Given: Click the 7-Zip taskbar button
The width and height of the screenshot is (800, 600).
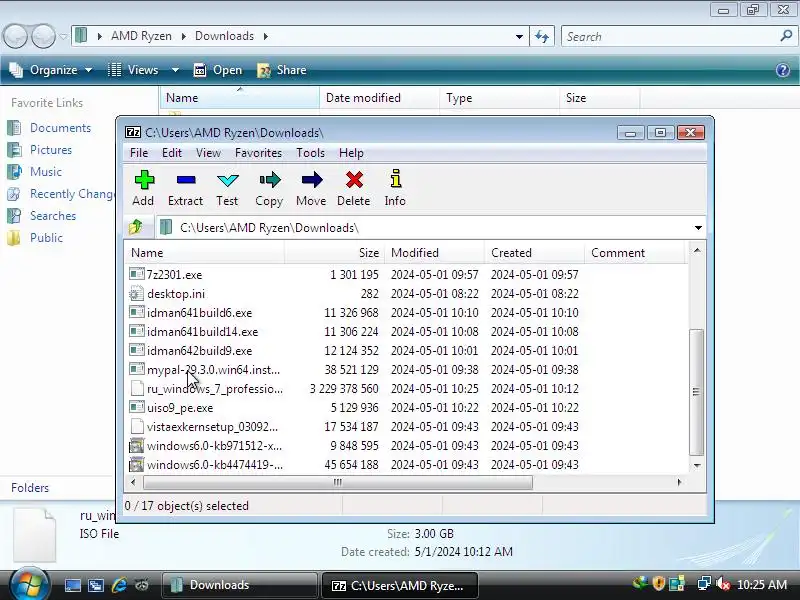Looking at the screenshot, I should tap(400, 585).
